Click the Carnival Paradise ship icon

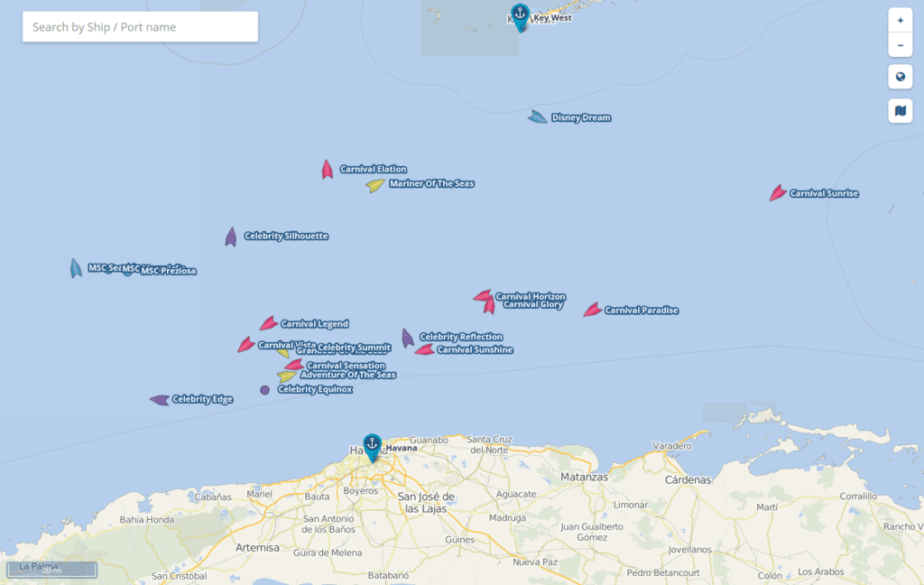(591, 309)
